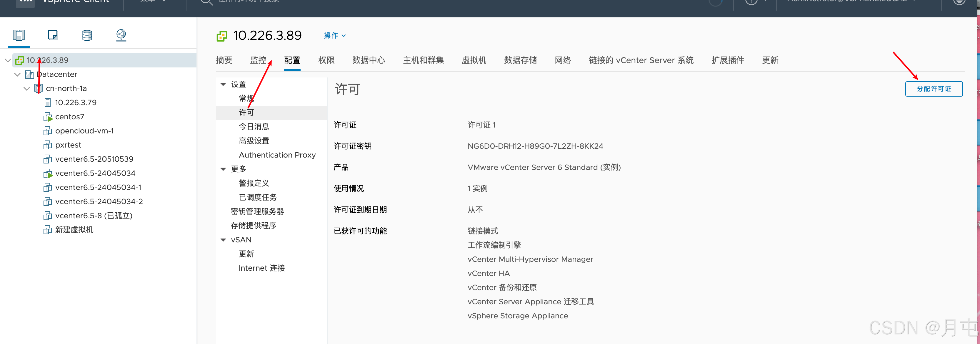The width and height of the screenshot is (980, 344).
Task: Open Authentication Proxy settings
Action: point(277,155)
